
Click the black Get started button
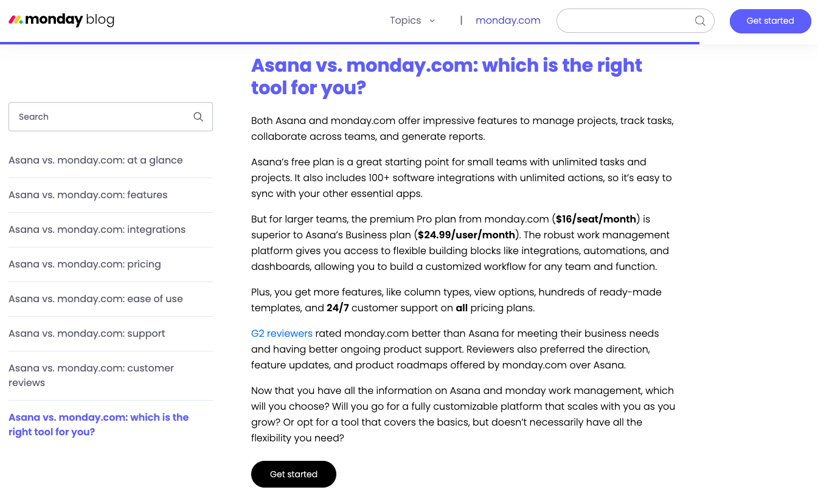(293, 474)
